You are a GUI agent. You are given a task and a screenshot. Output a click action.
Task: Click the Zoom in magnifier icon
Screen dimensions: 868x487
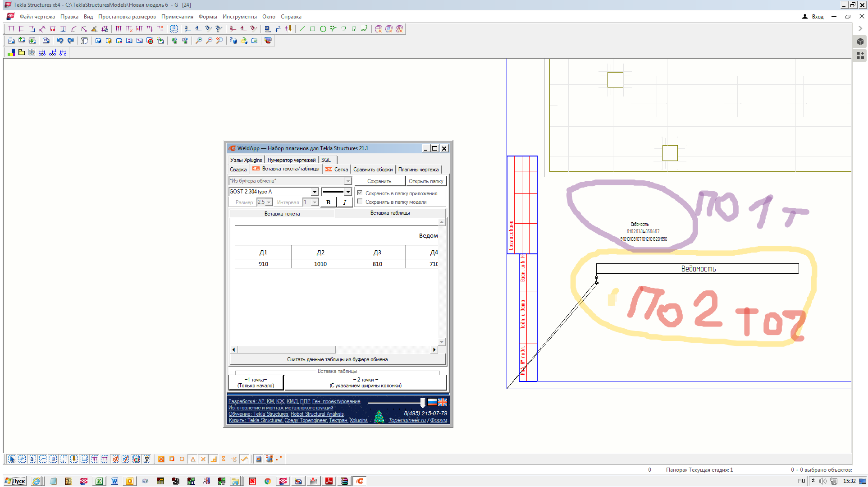click(x=199, y=41)
